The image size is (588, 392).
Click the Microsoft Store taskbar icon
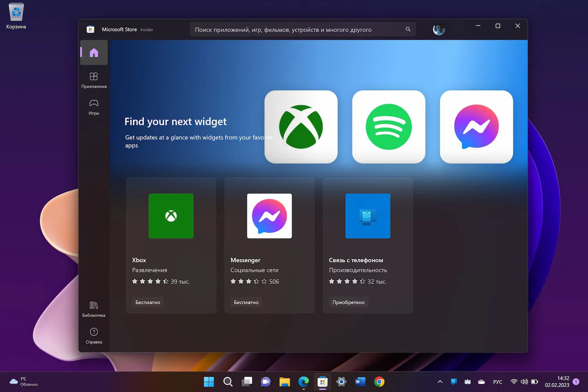click(x=323, y=381)
